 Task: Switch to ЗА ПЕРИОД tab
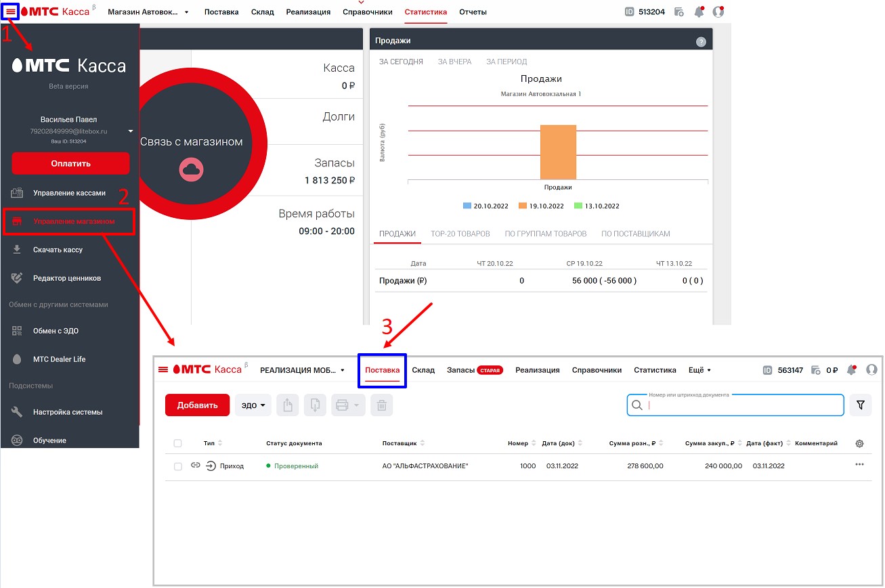click(506, 62)
